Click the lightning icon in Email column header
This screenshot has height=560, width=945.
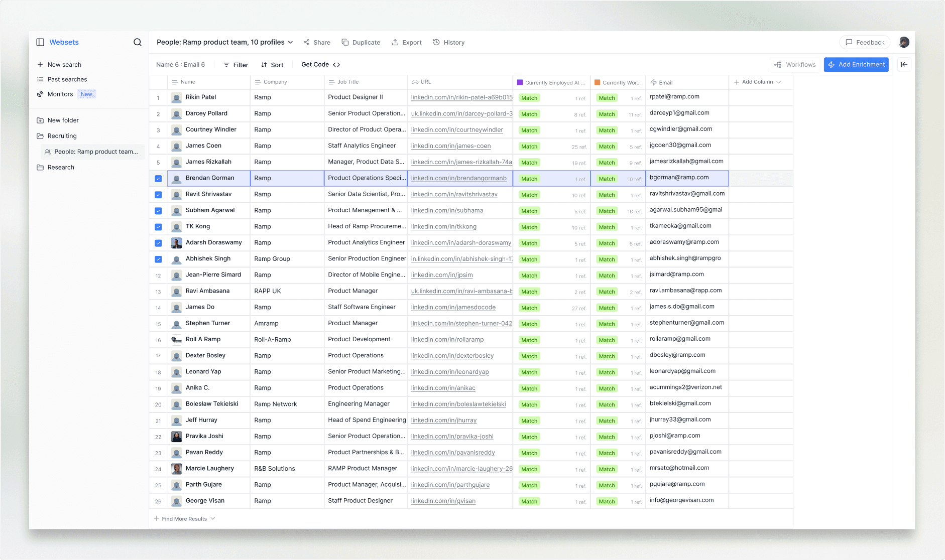tap(653, 82)
